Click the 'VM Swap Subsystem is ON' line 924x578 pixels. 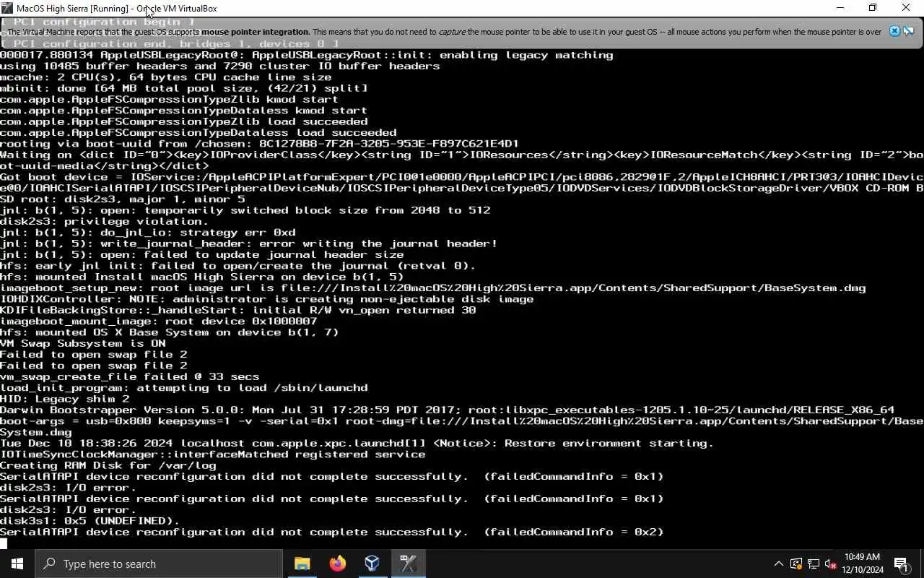coord(83,343)
